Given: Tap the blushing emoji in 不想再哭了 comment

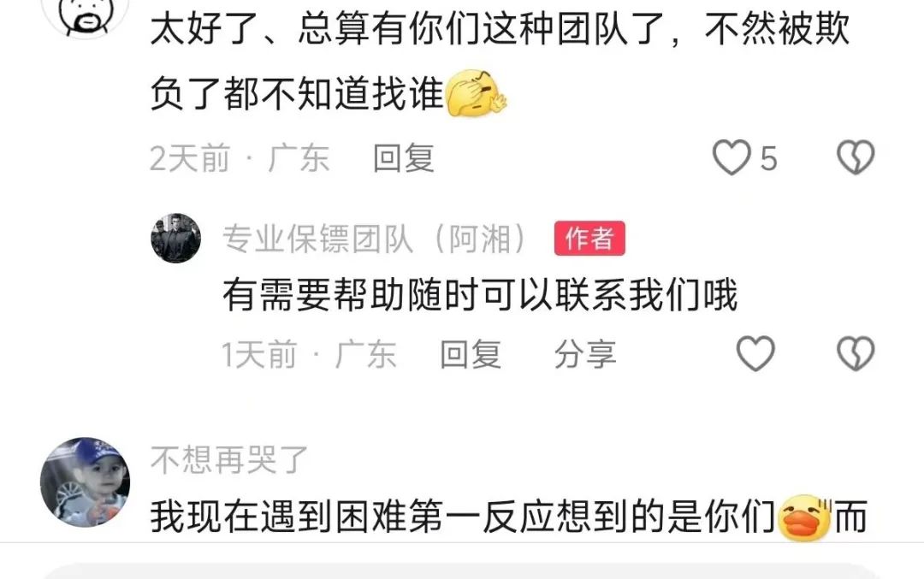Looking at the screenshot, I should click(805, 517).
